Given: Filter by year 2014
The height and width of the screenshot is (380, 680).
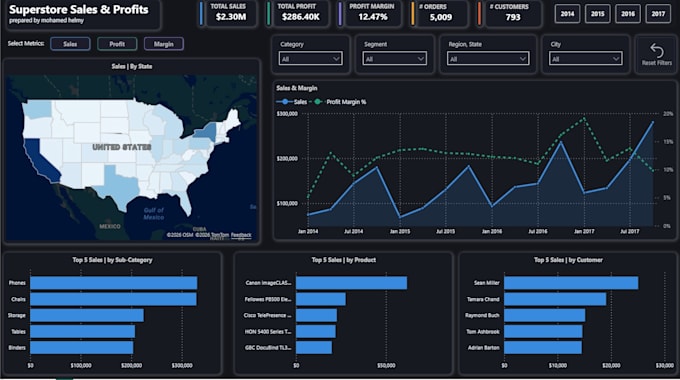Looking at the screenshot, I should pos(567,14).
